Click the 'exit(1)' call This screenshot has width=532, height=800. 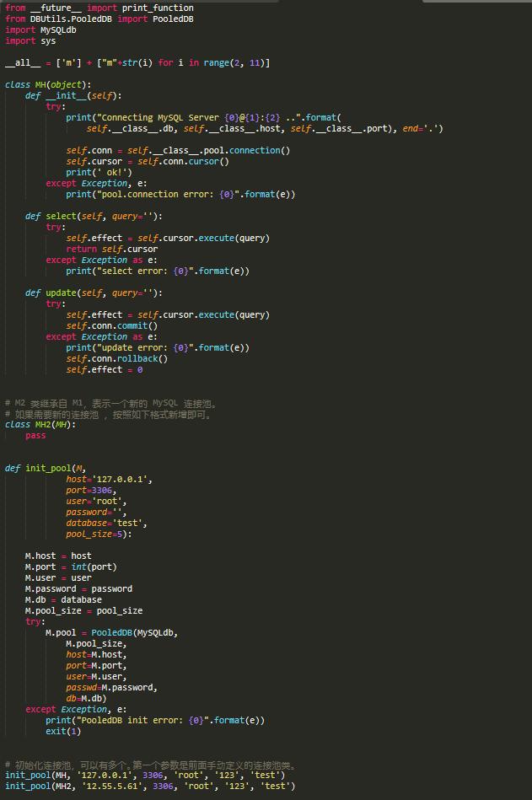[63, 732]
